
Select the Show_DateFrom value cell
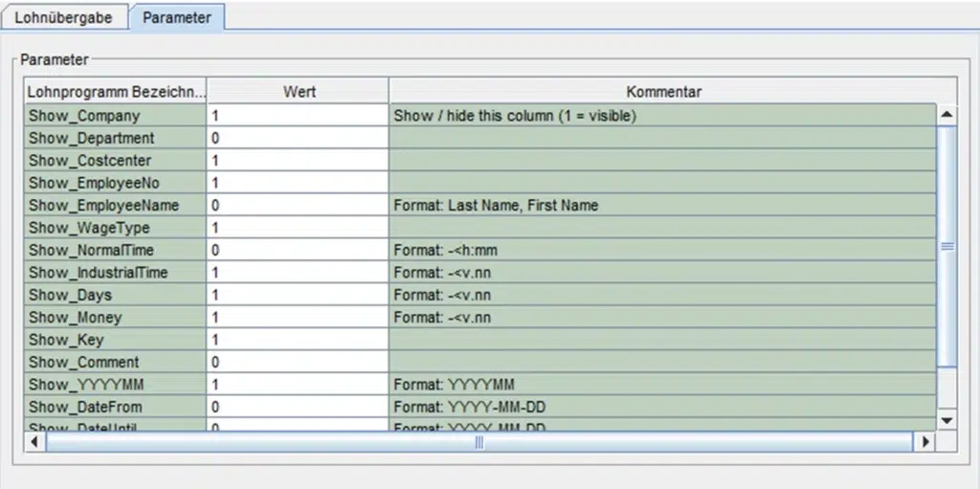(x=298, y=407)
